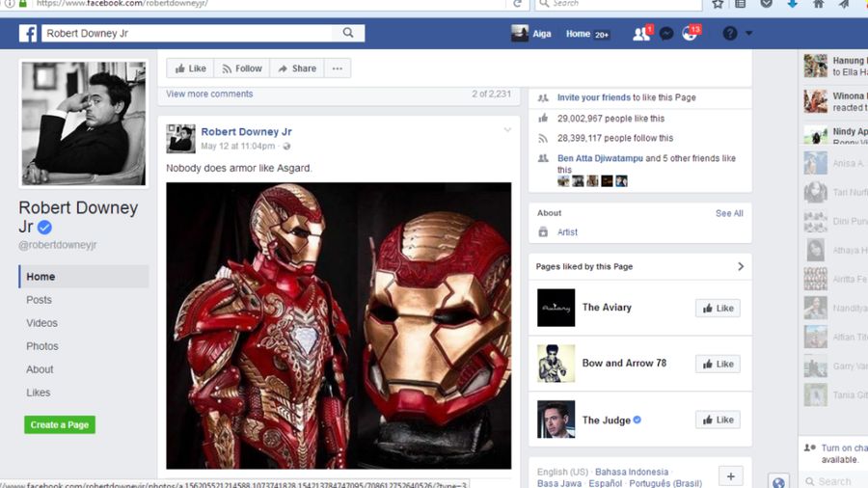
Task: Open chat with Anisa A.
Action: click(x=836, y=163)
